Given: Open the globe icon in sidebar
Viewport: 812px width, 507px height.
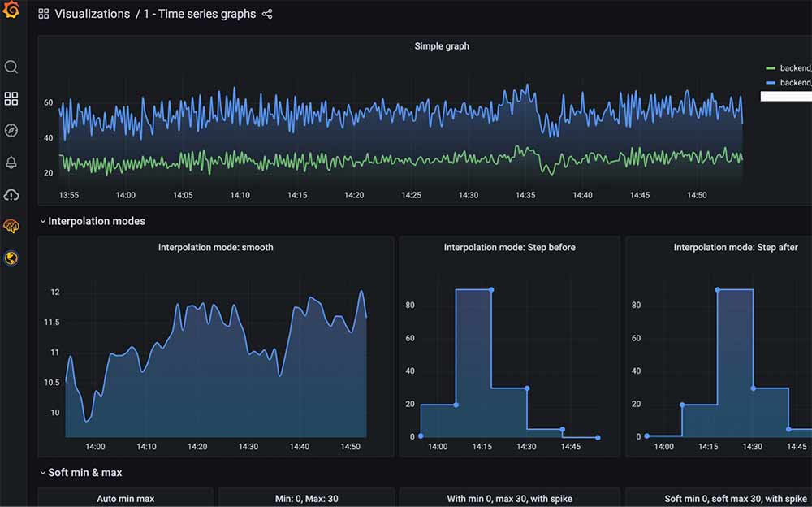Looking at the screenshot, I should [x=11, y=258].
